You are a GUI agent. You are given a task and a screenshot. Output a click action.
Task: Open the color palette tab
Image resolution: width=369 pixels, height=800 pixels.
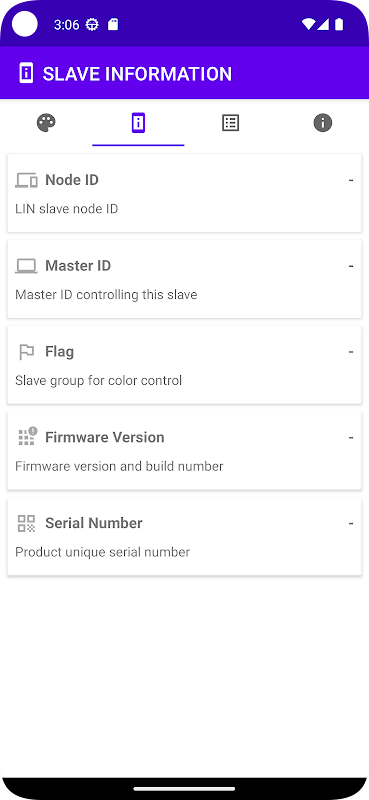pos(46,123)
